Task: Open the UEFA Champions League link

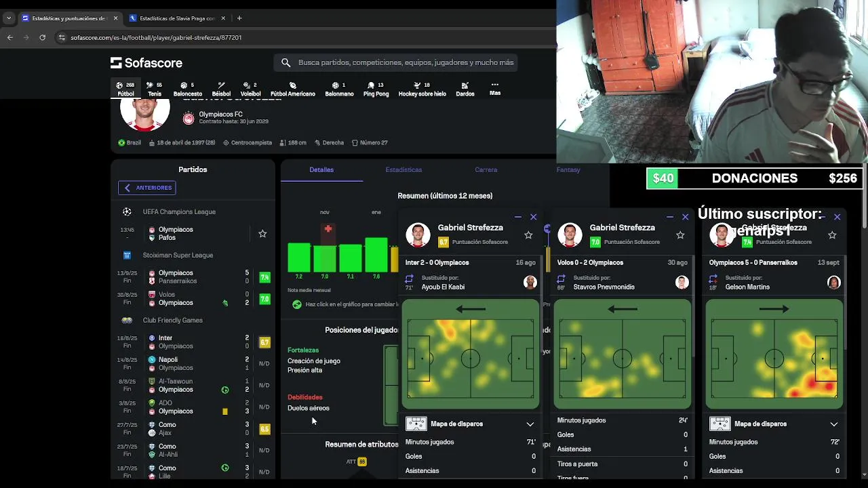Action: 178,211
